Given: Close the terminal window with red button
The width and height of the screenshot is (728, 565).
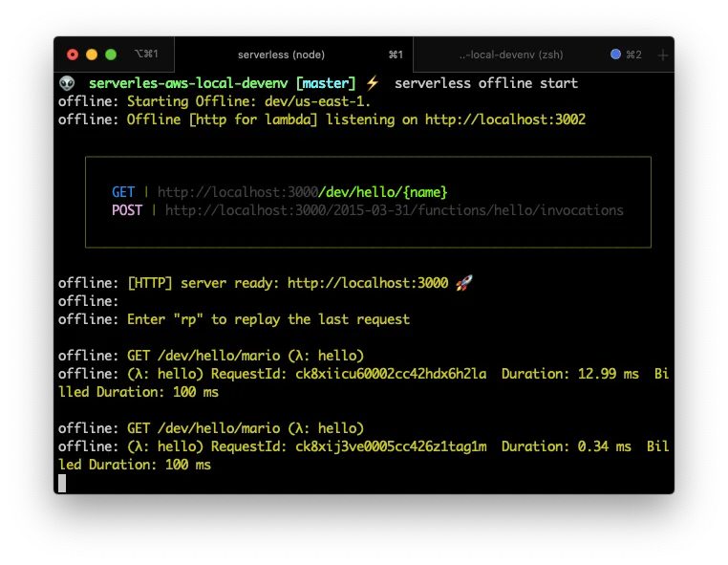Looking at the screenshot, I should 73,54.
